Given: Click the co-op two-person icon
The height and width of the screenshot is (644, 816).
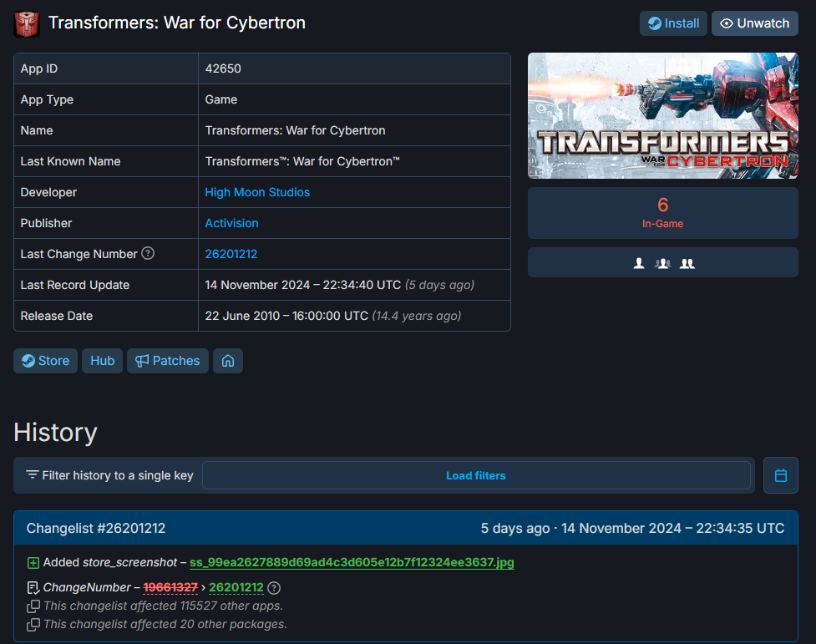Looking at the screenshot, I should point(687,263).
